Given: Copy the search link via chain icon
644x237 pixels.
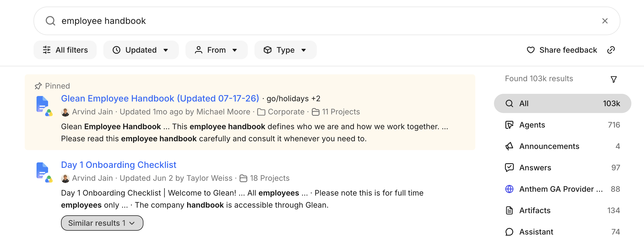Looking at the screenshot, I should [611, 50].
